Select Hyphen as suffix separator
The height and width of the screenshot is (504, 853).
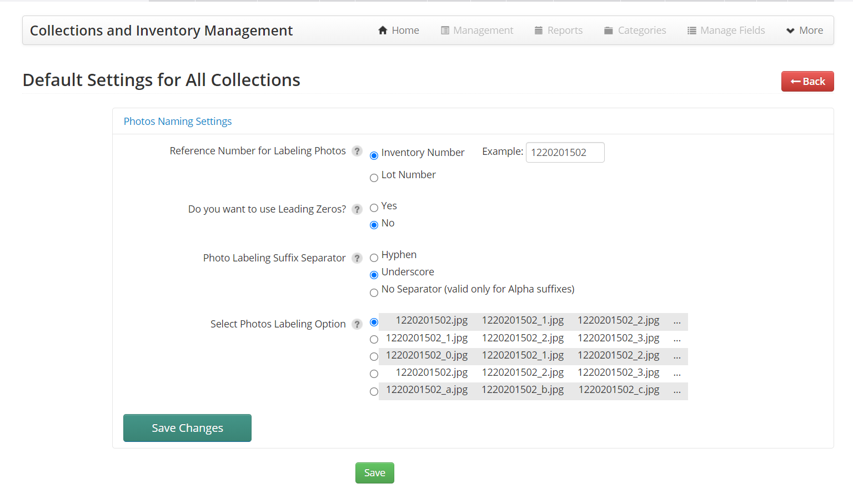click(374, 258)
